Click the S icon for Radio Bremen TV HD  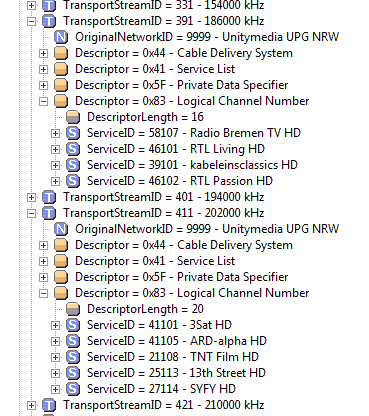click(73, 133)
